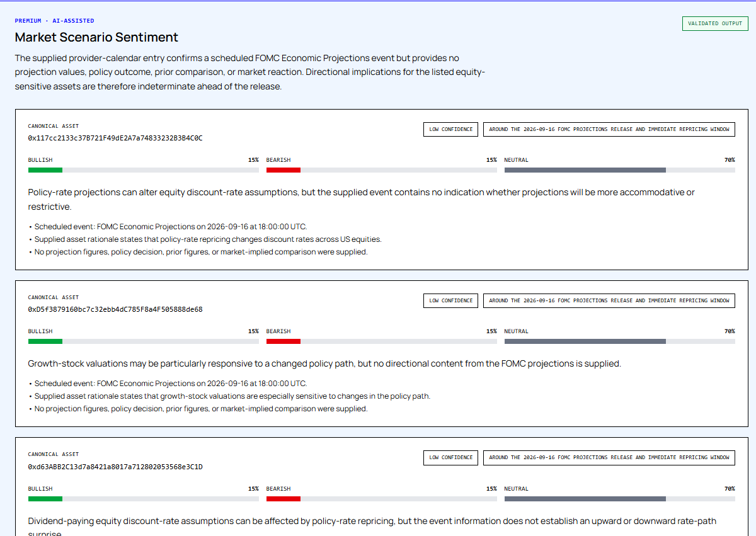Click the gray neutral bar on 0xD5f38 card

pyautogui.click(x=585, y=341)
